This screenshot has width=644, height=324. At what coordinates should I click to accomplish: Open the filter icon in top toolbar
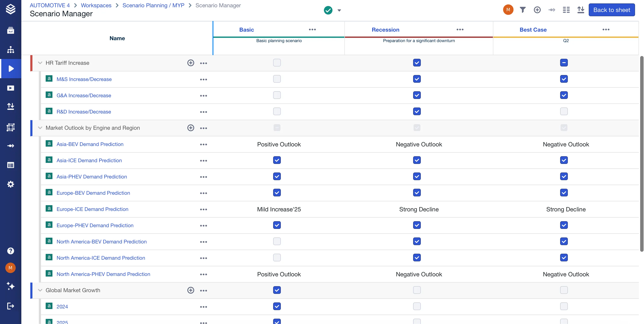tap(523, 10)
